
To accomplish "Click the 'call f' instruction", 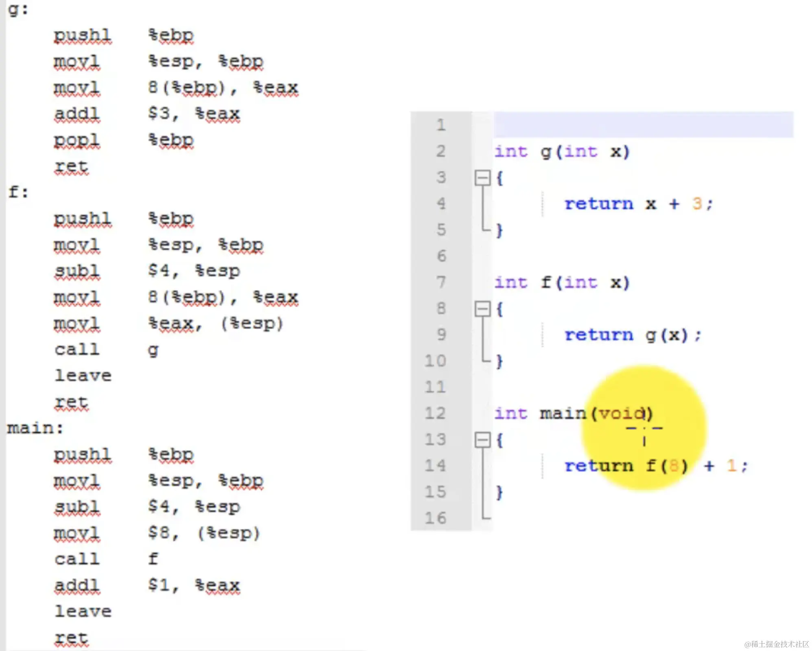I will coord(106,559).
